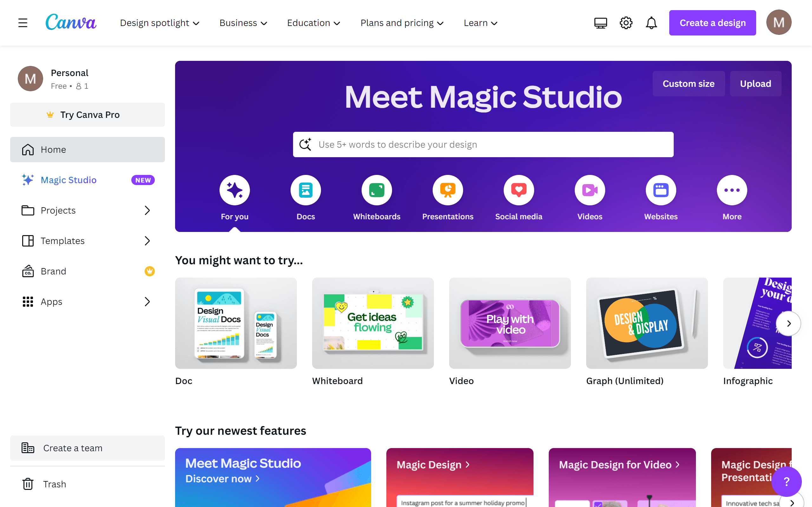812x507 pixels.
Task: Switch to the For you tab
Action: coord(234,190)
